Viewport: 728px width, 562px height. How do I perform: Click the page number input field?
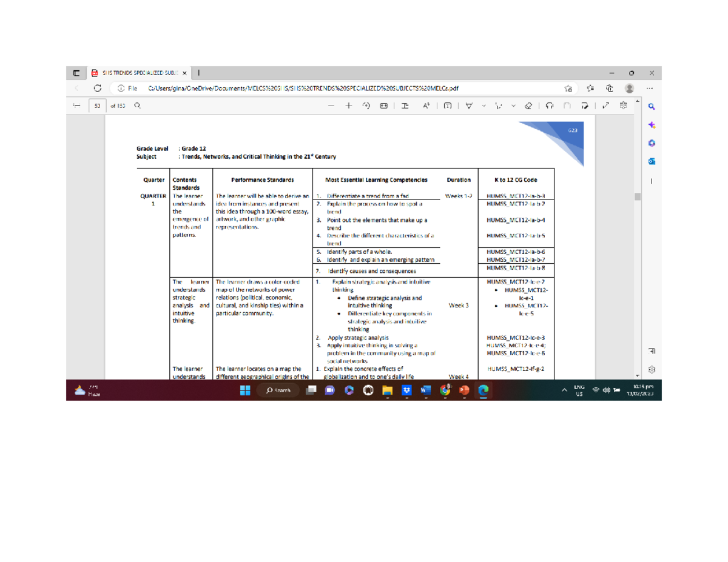click(96, 105)
